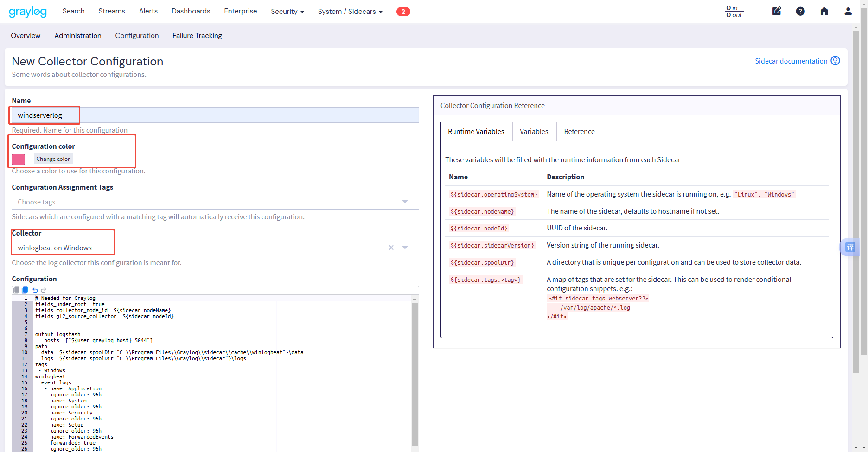
Task: Open the user profile menu
Action: tap(848, 11)
